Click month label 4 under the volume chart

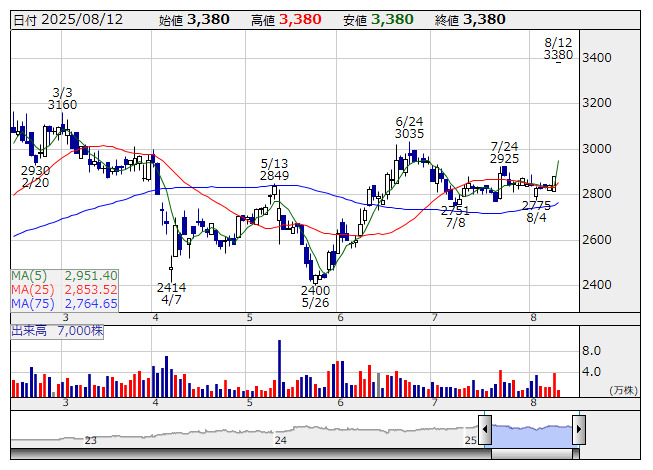(x=155, y=403)
